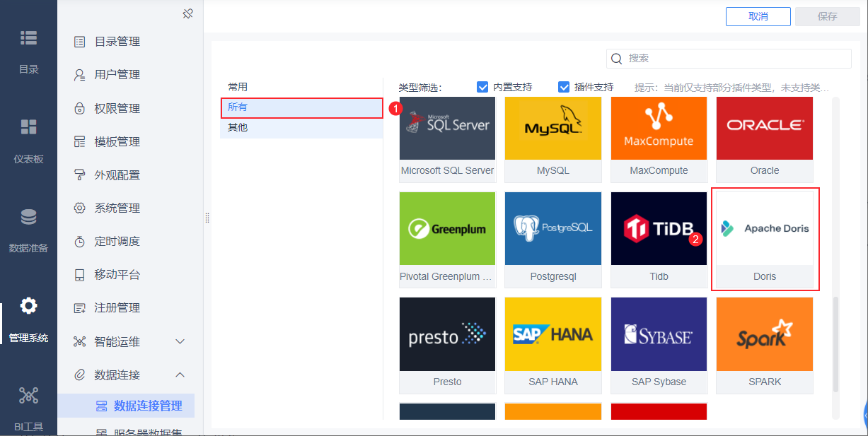Choose the MaxCompute data source tile
868x436 pixels.
tap(659, 139)
